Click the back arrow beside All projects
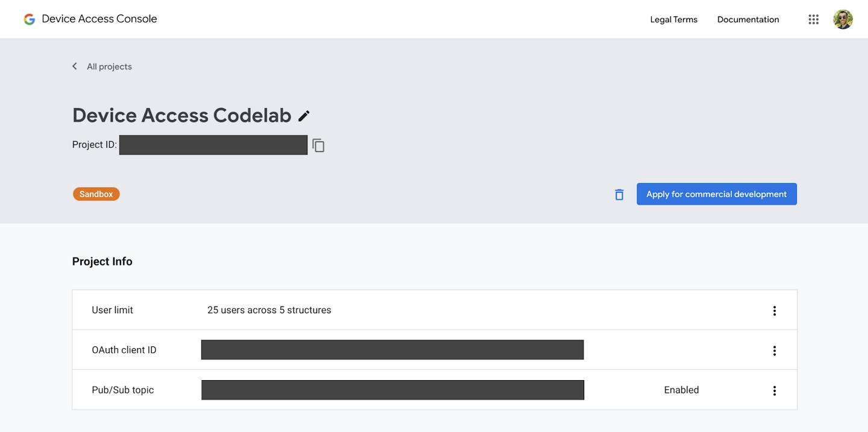The height and width of the screenshot is (432, 868). click(x=74, y=66)
